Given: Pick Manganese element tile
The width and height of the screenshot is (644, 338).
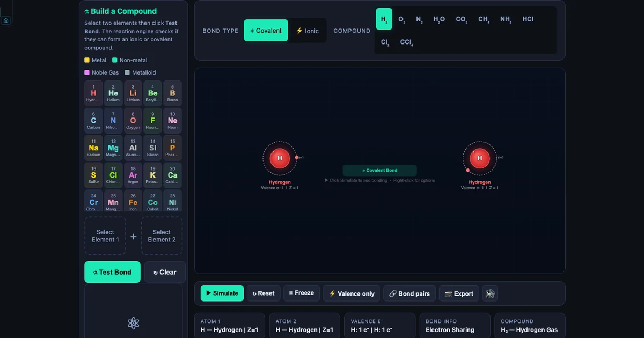Looking at the screenshot, I should 113,201.
